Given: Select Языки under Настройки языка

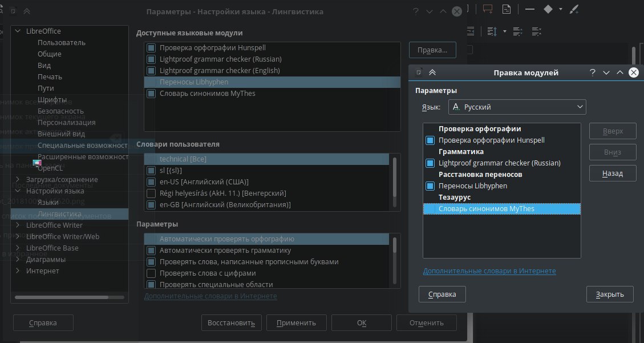Looking at the screenshot, I should [x=48, y=203].
